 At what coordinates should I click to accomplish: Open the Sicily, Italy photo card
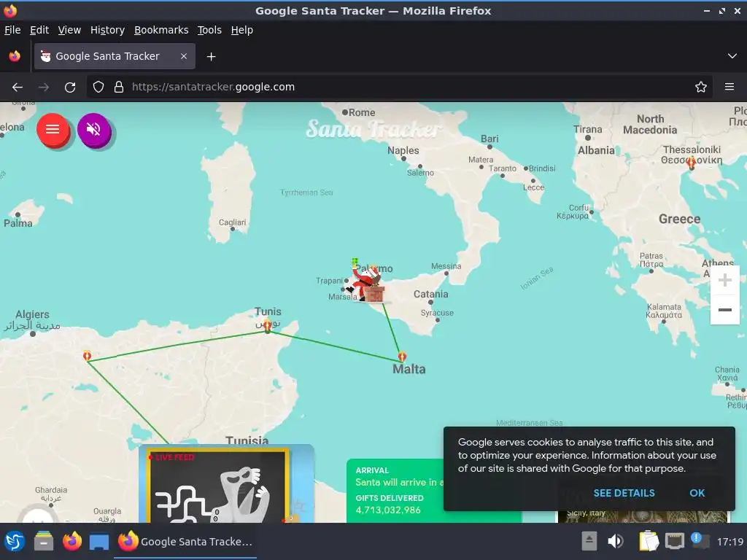[x=643, y=517]
